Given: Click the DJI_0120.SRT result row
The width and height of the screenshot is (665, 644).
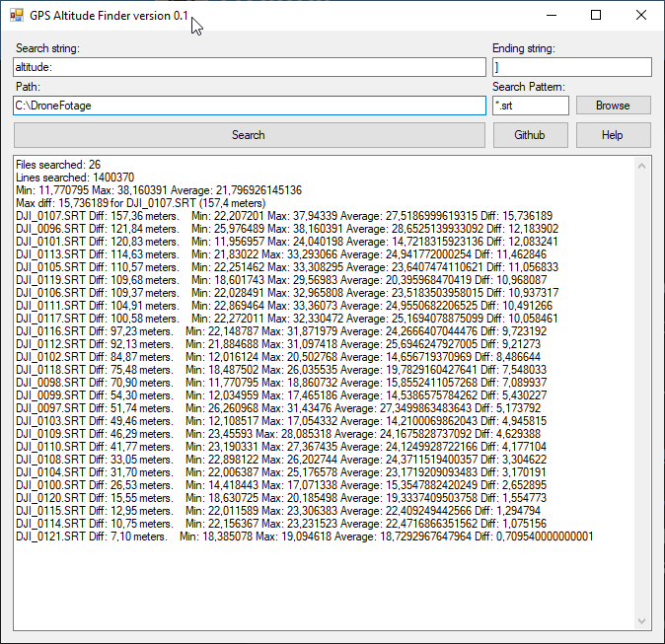Looking at the screenshot, I should [x=281, y=498].
